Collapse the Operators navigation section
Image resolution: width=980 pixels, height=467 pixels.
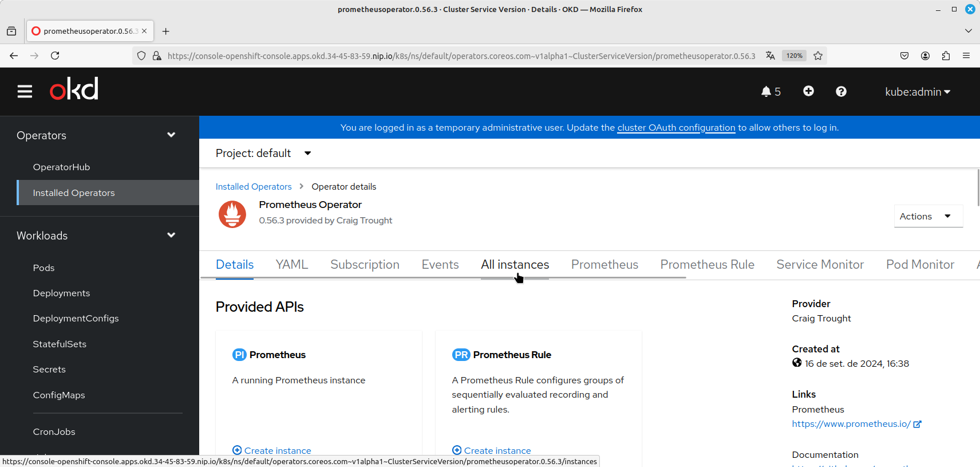click(99, 135)
